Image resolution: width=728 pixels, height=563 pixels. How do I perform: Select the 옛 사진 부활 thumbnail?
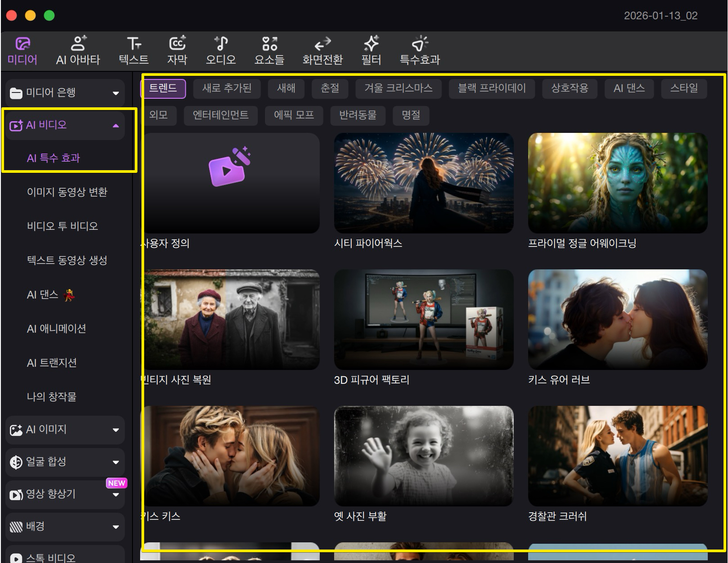(424, 456)
